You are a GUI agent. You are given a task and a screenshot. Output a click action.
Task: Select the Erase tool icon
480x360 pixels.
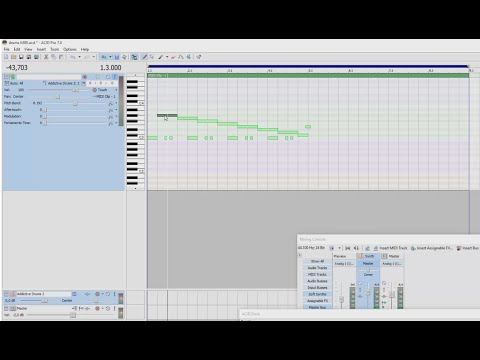173,57
